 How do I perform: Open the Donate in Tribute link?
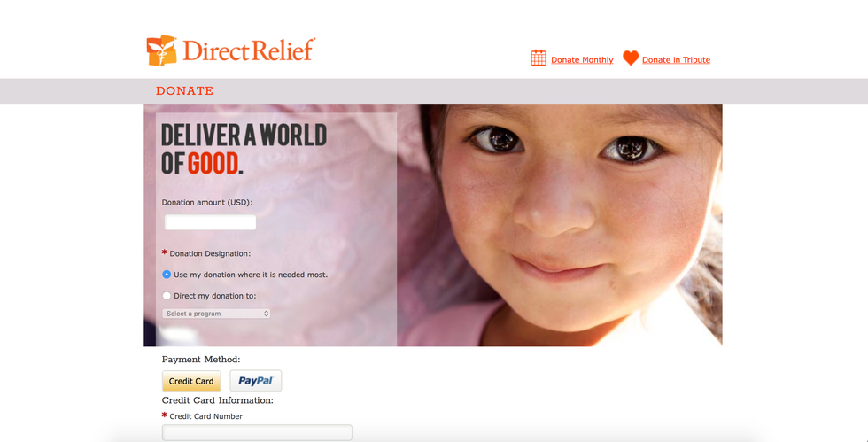coord(676,60)
